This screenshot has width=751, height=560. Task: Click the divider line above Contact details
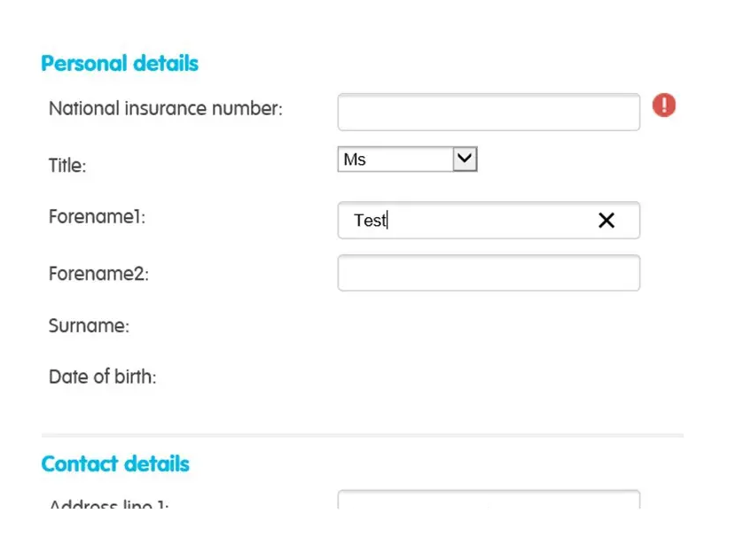point(362,435)
